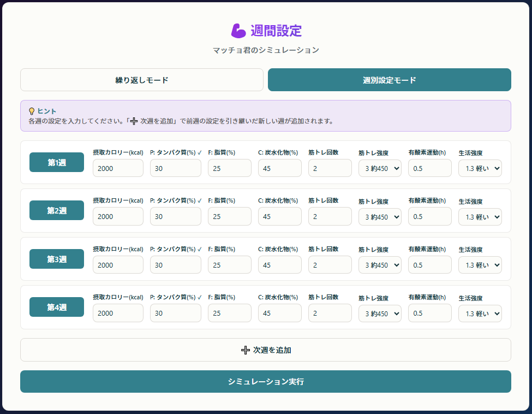Viewport: 532px width, 414px height.
Task: Click the 第2週 week label
Action: (57, 210)
